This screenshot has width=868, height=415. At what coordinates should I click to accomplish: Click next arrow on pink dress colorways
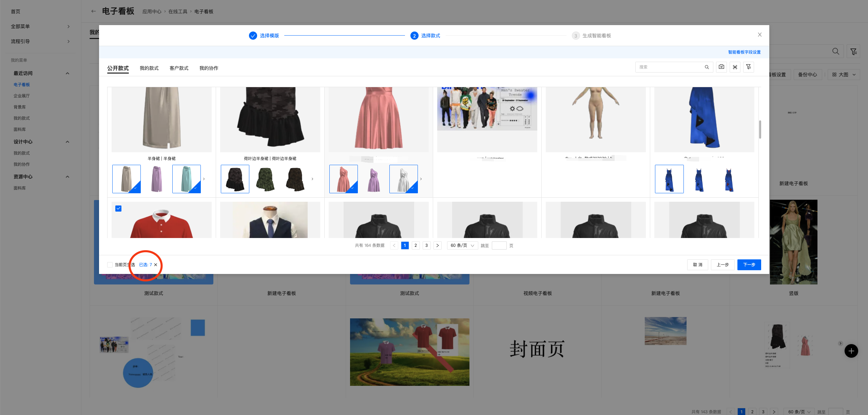click(421, 179)
